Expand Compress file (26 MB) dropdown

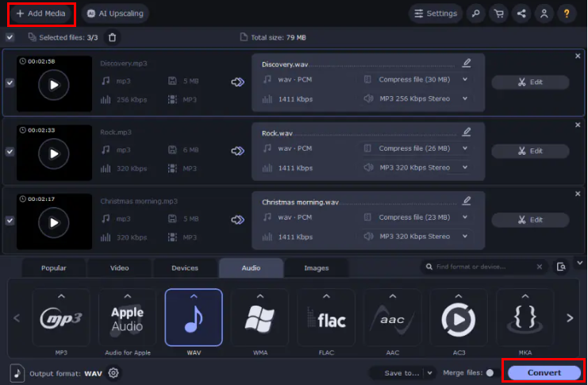pyautogui.click(x=465, y=148)
